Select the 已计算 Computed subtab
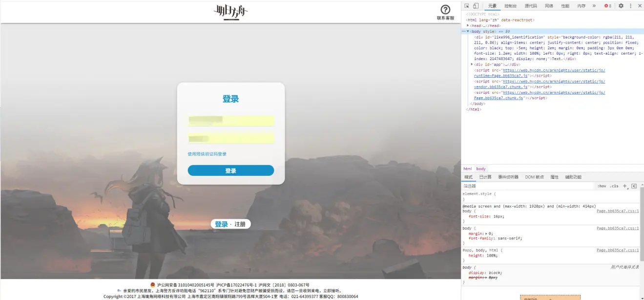 point(485,177)
